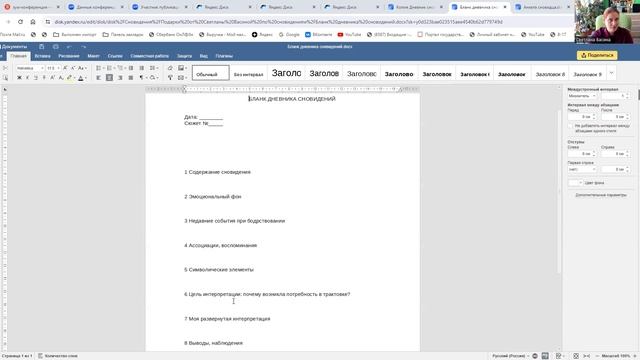640x360 pixels.
Task: Zoom out using the status bar minus
Action: tap(597, 356)
